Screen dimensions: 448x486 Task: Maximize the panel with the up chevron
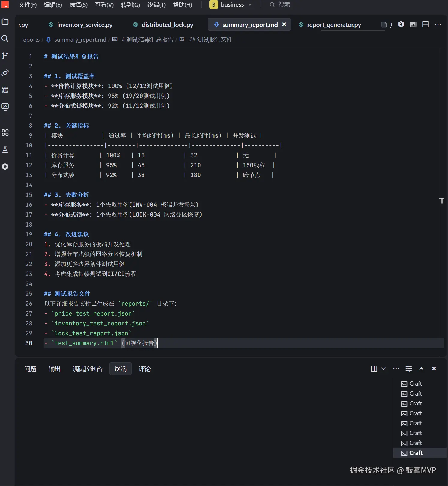(x=421, y=369)
